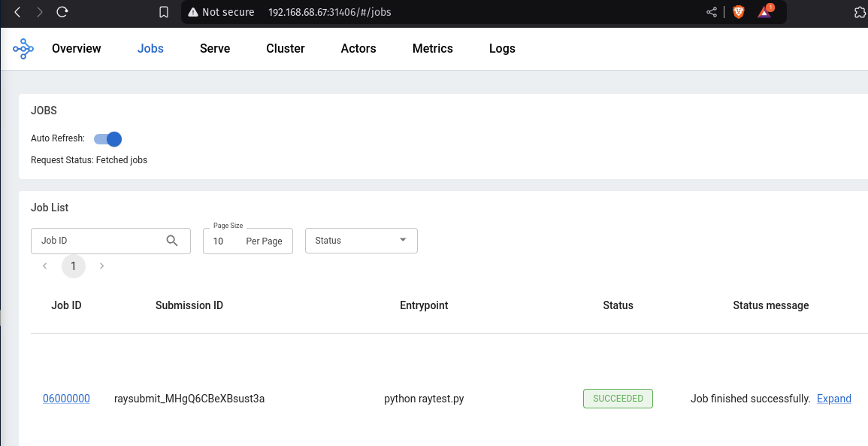Click the Brave Rewards triangle icon
This screenshot has height=446, width=868.
764,12
